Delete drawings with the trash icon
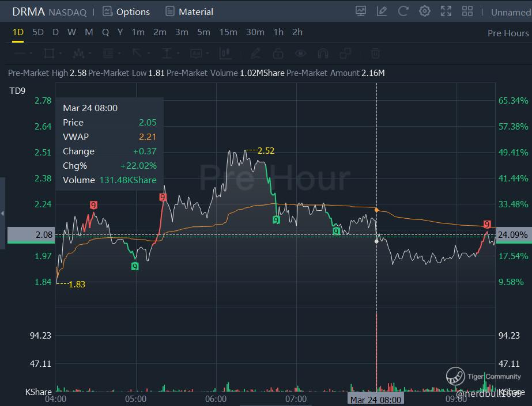The image size is (532, 406). 375,54
